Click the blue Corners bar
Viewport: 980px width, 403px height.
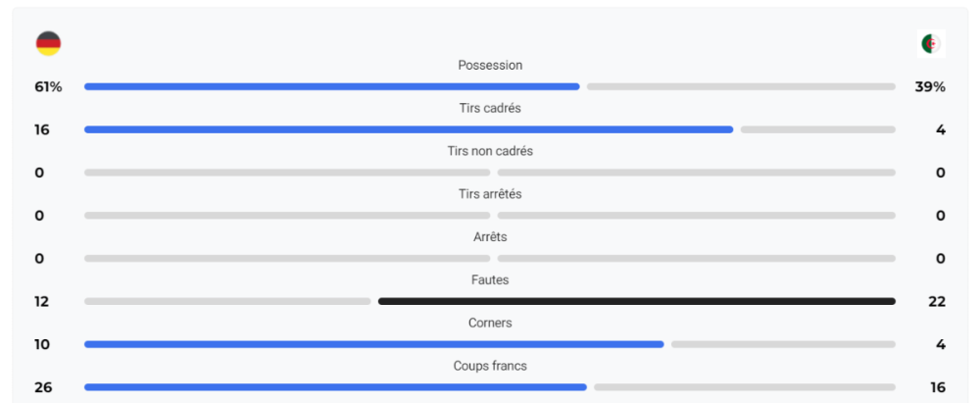pyautogui.click(x=373, y=344)
